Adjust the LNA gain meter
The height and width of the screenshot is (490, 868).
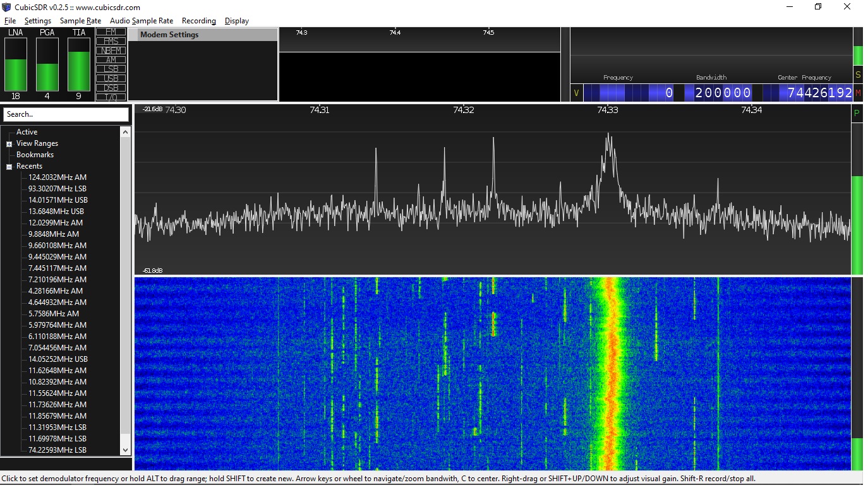pos(16,64)
